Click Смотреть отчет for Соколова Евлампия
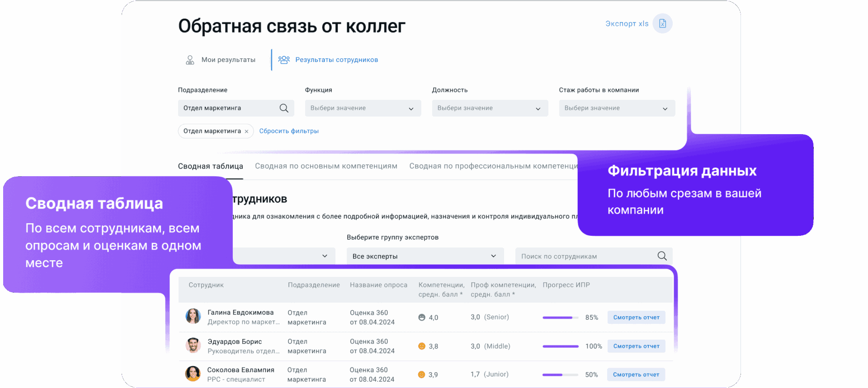 pyautogui.click(x=636, y=374)
